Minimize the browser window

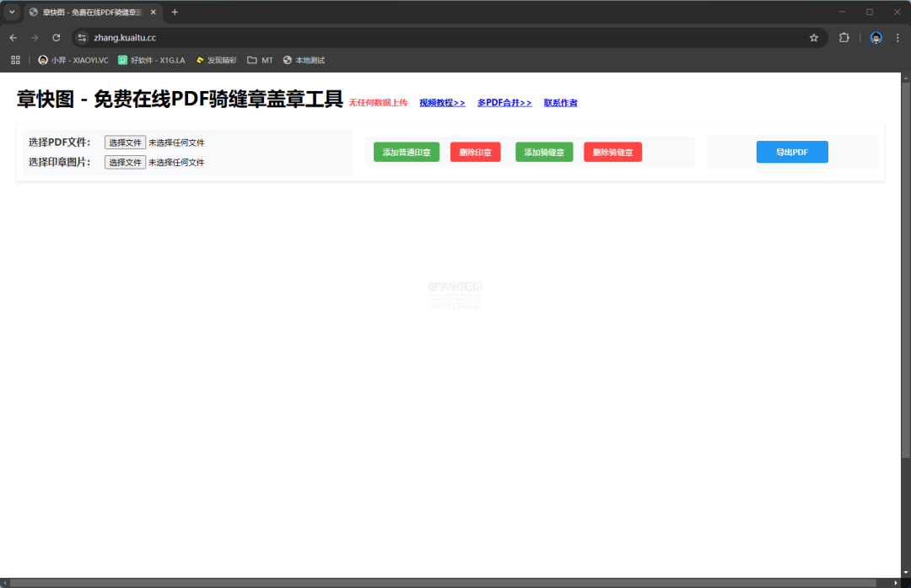pyautogui.click(x=842, y=12)
